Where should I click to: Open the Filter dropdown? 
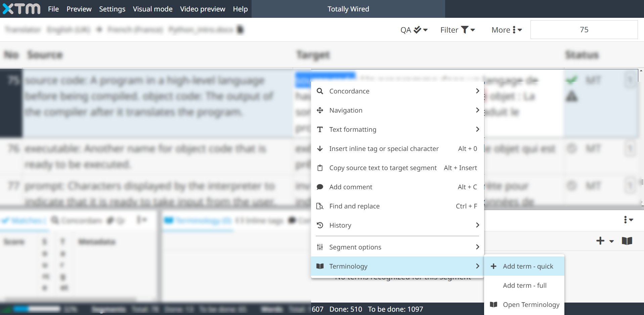point(458,30)
